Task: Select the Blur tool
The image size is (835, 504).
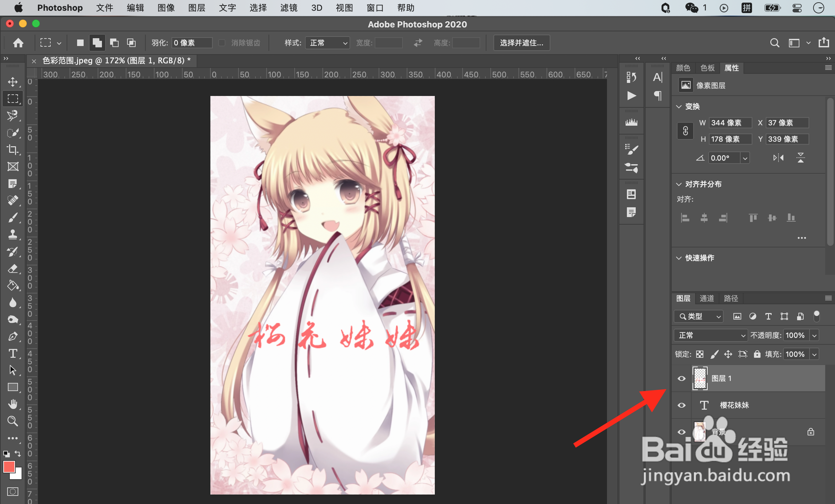Action: click(13, 303)
